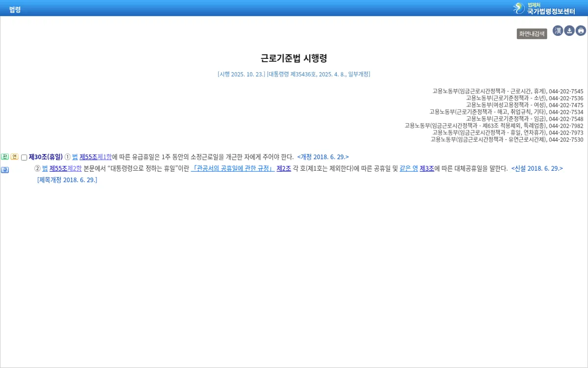588x368 pixels.
Task: Click the download (save file) icon
Action: point(569,31)
